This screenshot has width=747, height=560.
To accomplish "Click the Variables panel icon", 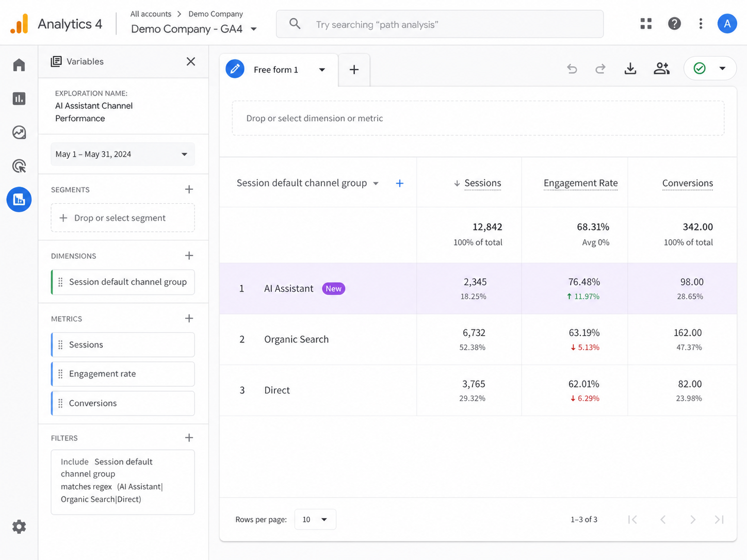I will (56, 61).
